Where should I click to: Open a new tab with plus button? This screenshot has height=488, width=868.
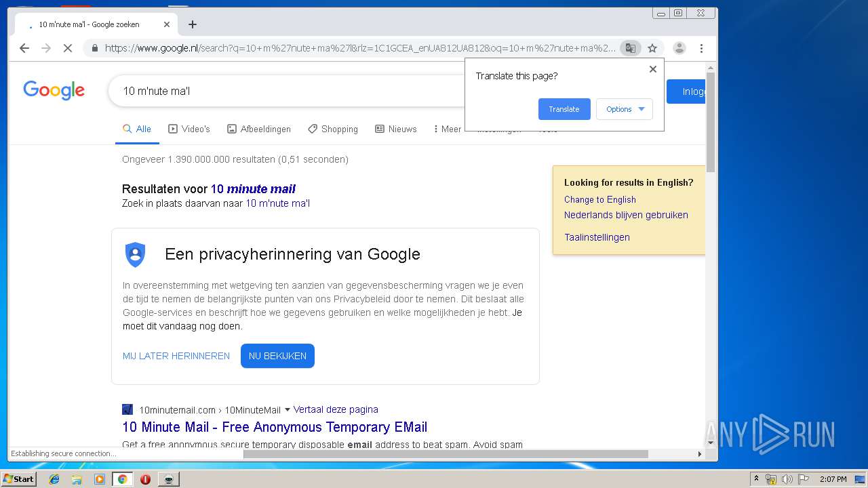click(x=193, y=24)
